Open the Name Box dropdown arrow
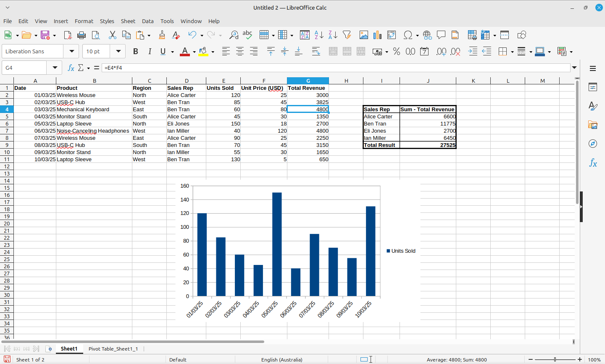Screen dimensions: 605x364 coord(55,68)
